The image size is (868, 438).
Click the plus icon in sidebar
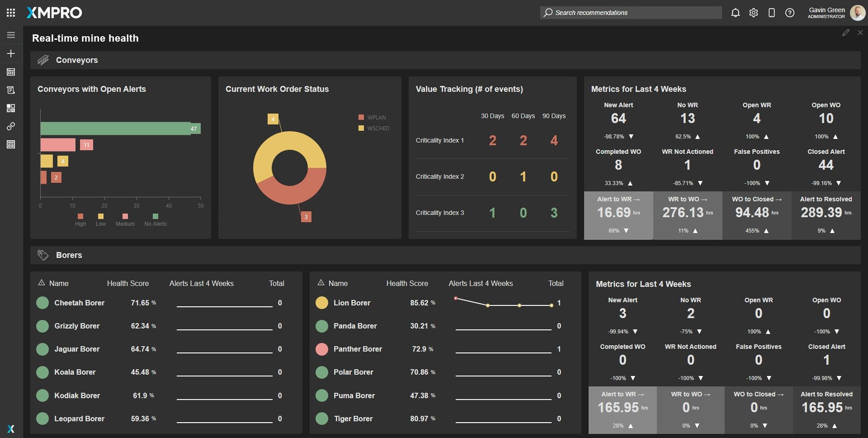tap(11, 53)
